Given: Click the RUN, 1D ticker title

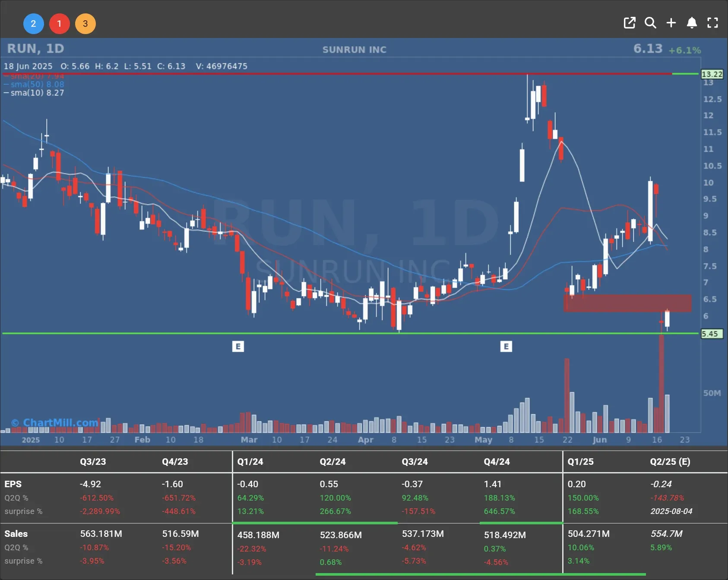Looking at the screenshot, I should tap(36, 48).
